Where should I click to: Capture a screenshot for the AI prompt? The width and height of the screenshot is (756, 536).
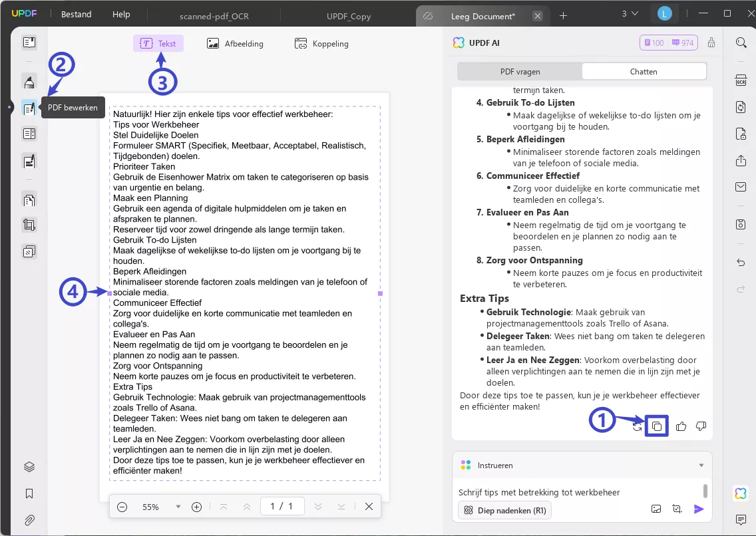[677, 509]
